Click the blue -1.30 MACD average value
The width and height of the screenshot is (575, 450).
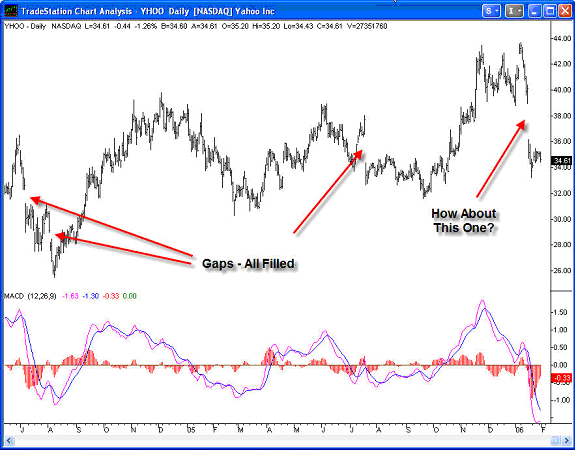(91, 296)
